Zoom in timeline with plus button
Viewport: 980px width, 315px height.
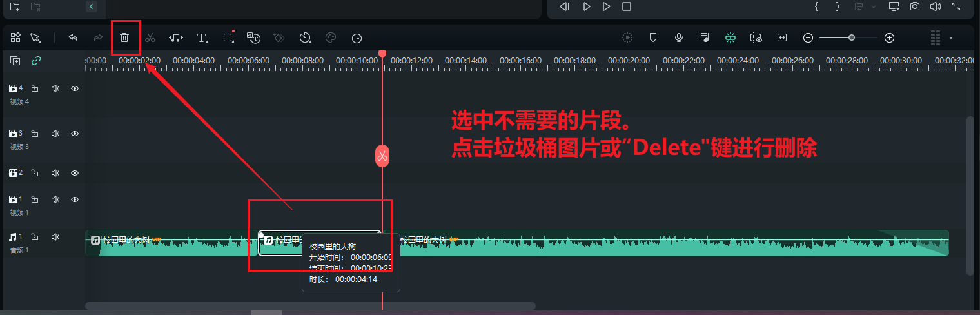(x=889, y=38)
